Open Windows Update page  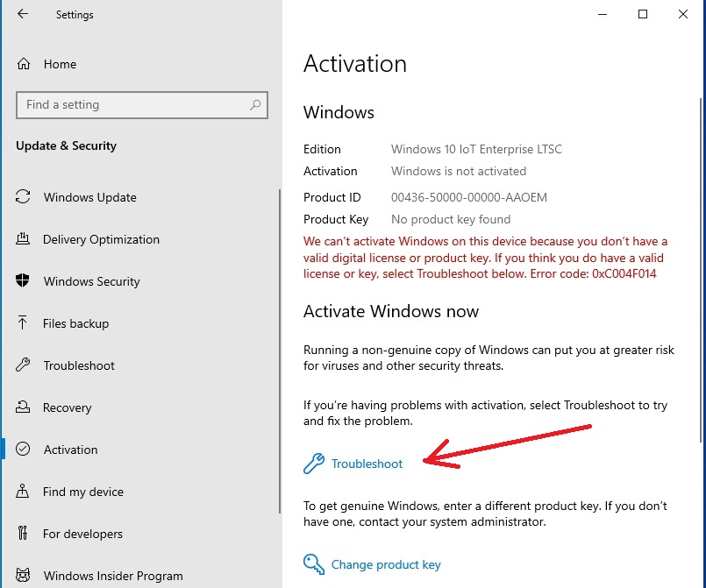click(x=90, y=197)
